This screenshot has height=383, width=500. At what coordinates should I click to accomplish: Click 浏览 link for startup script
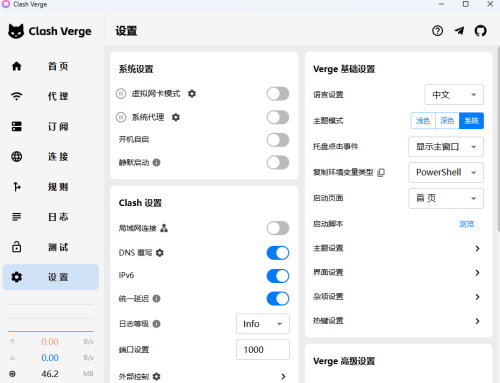coord(467,224)
